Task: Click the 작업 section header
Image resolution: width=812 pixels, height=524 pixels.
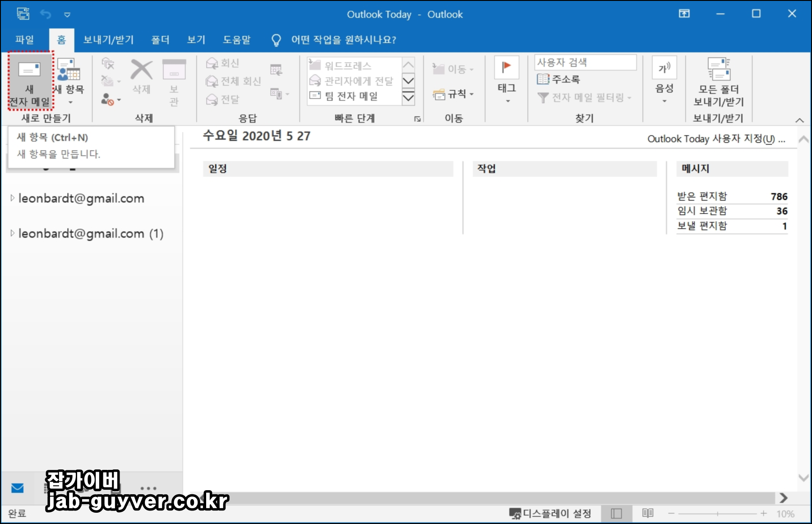Action: click(564, 169)
